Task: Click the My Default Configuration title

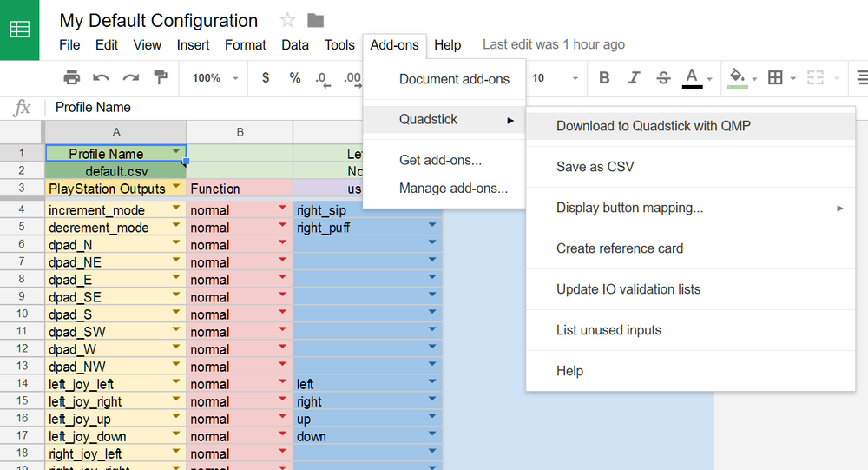Action: pyautogui.click(x=159, y=21)
